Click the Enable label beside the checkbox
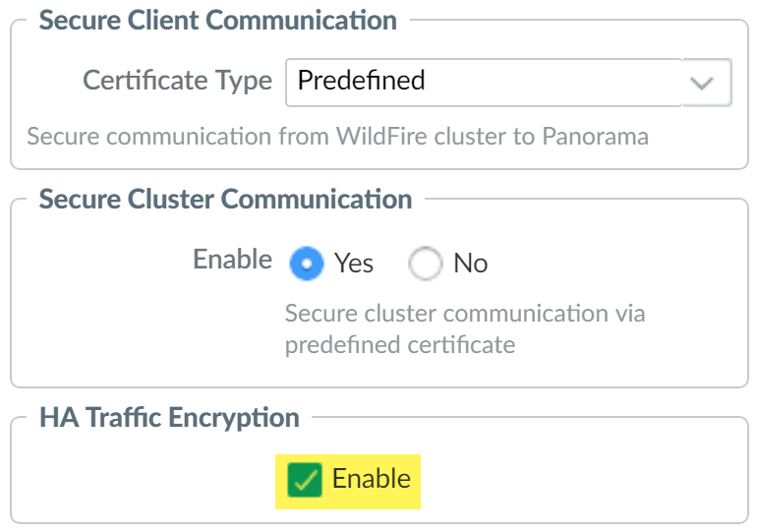 [372, 480]
